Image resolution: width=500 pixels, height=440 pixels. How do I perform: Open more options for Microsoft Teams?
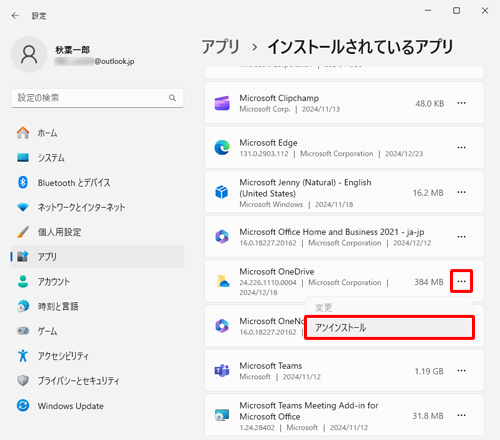pos(461,371)
